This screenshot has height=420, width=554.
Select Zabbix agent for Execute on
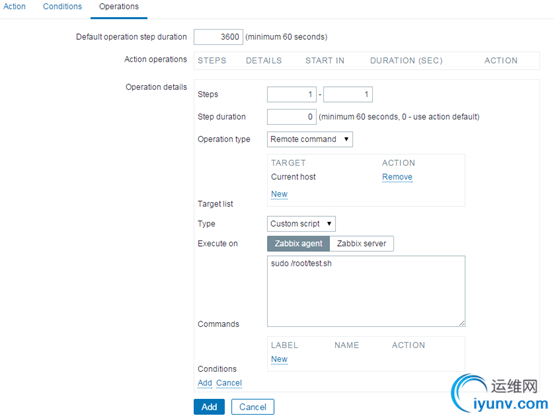pos(299,244)
